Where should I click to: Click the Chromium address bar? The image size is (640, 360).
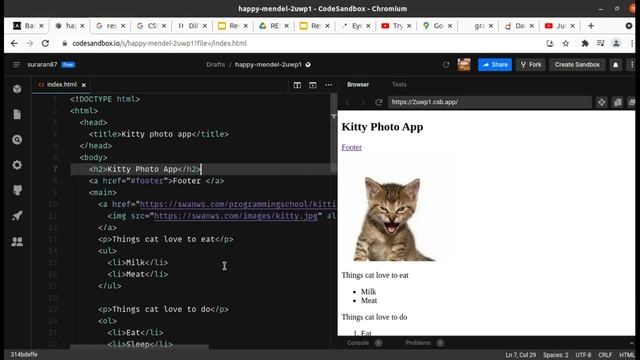click(x=302, y=43)
